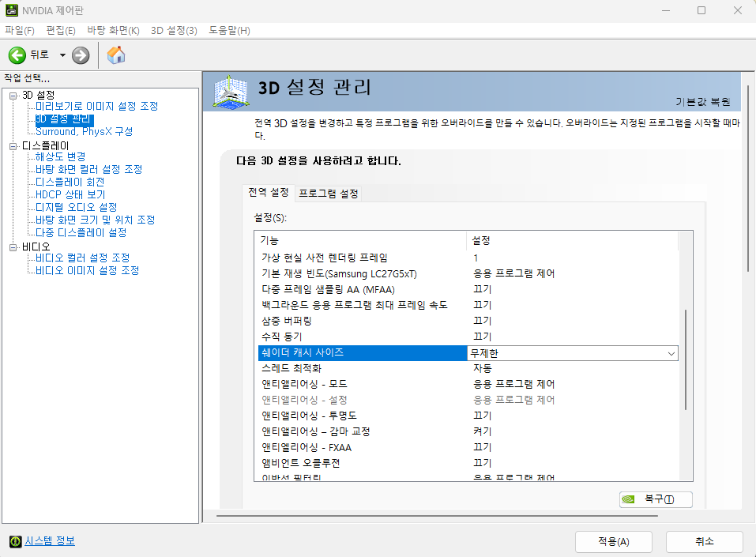
Task: Open the 바탕 화면(K) menu
Action: pos(113,30)
